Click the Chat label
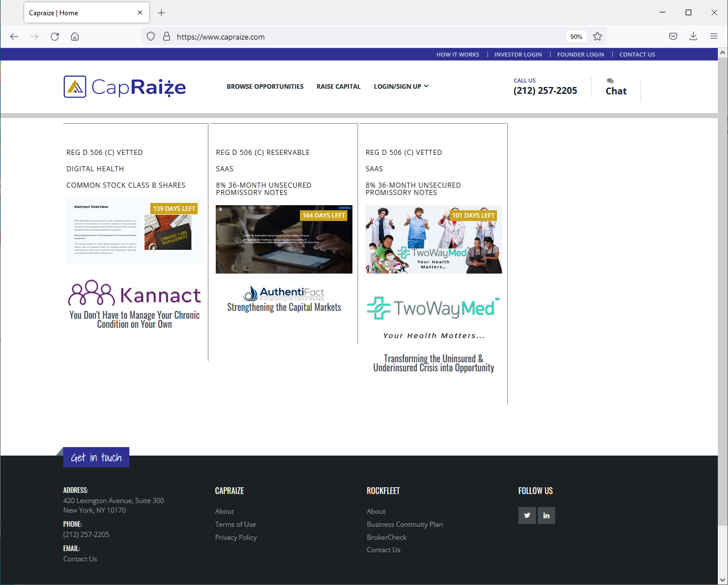This screenshot has height=585, width=728. (x=616, y=91)
